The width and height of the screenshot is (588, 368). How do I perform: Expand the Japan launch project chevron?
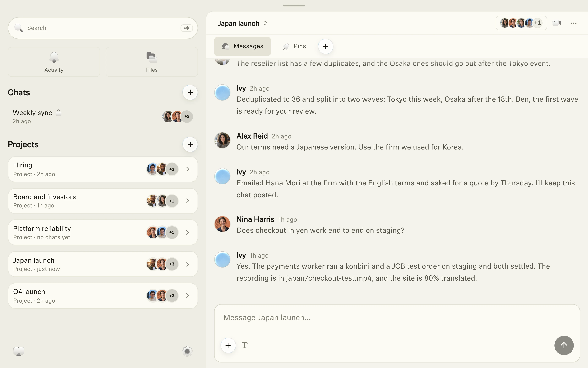point(188,264)
